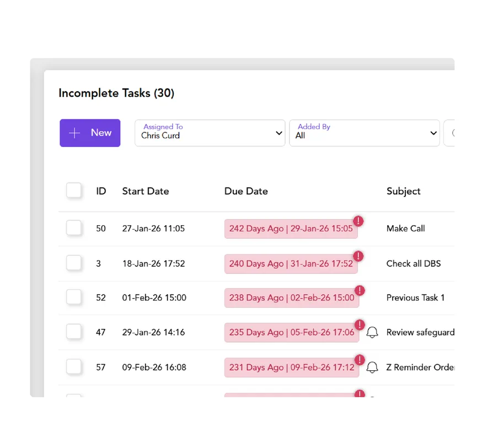Sort by the Due Date column header
This screenshot has height=448, width=482.
point(246,191)
